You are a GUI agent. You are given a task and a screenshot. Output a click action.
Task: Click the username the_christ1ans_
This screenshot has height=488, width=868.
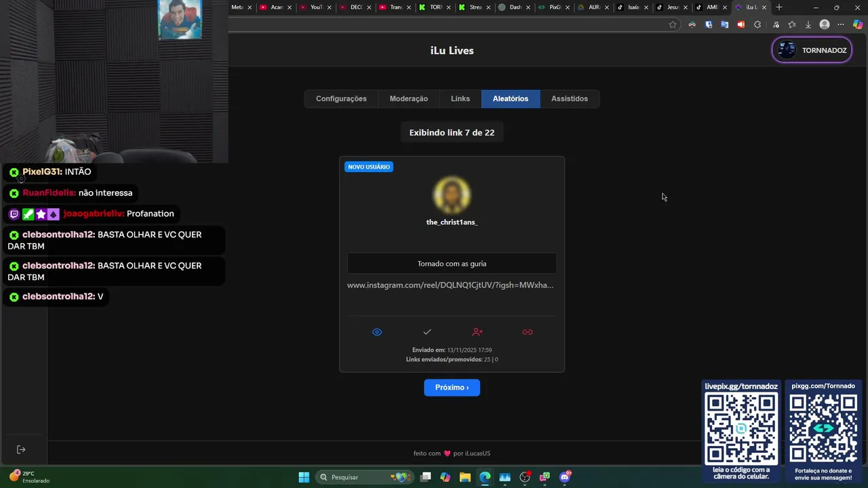click(452, 222)
